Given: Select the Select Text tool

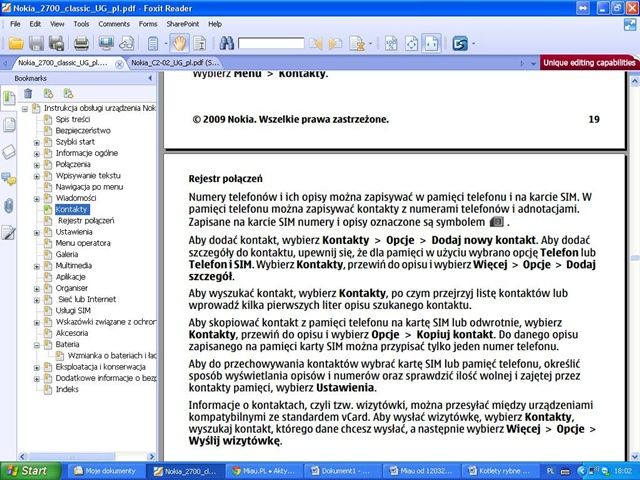Looking at the screenshot, I should pos(200,43).
